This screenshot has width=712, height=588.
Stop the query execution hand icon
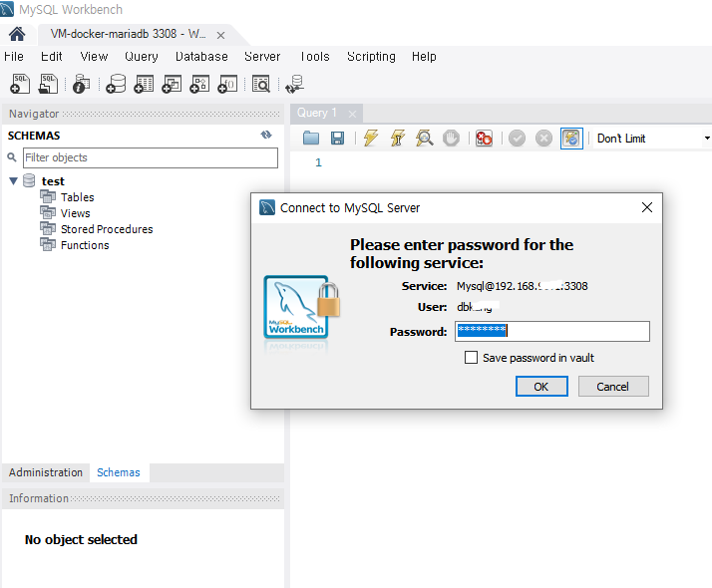[x=451, y=138]
